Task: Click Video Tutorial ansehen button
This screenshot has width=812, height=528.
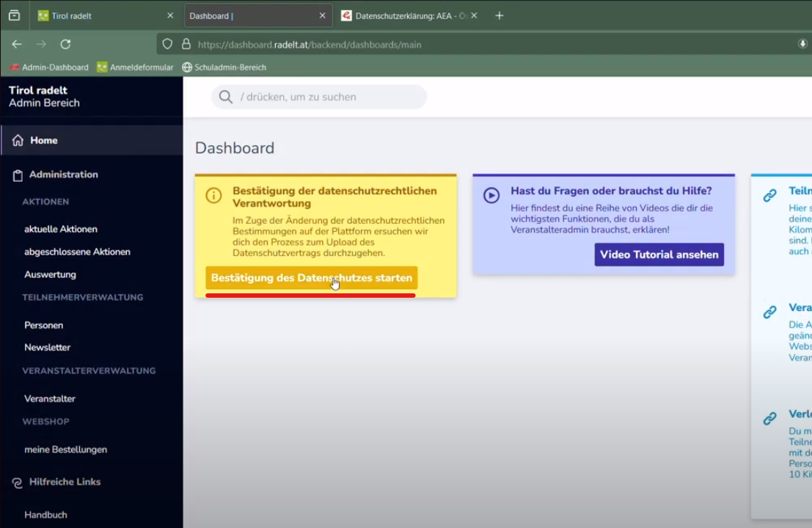Action: click(x=659, y=254)
